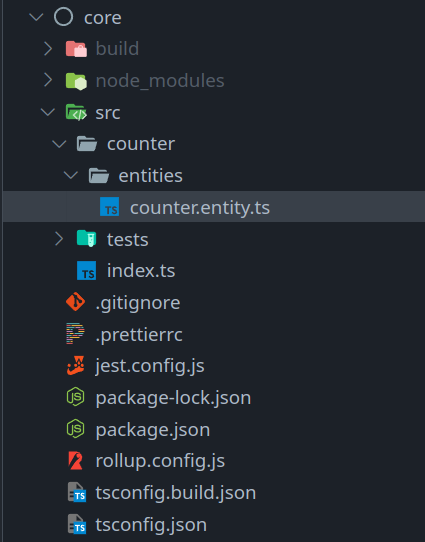The image size is (425, 542).
Task: Open the .gitignore file
Action: click(138, 303)
